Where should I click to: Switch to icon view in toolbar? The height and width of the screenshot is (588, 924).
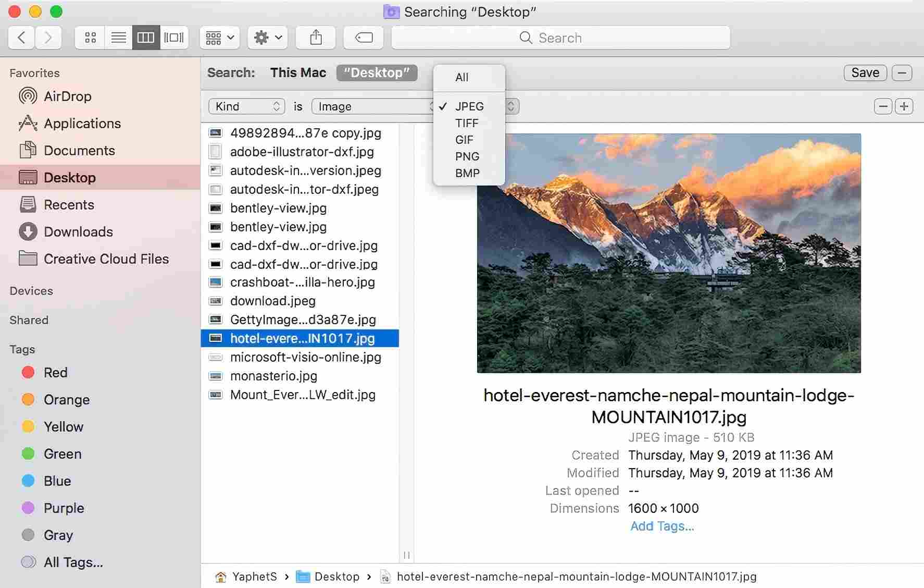(x=90, y=38)
